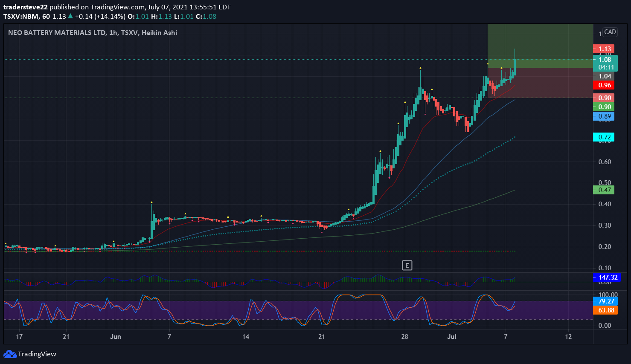631x364 pixels.
Task: Click the green 0.90 price label
Action: 604,107
